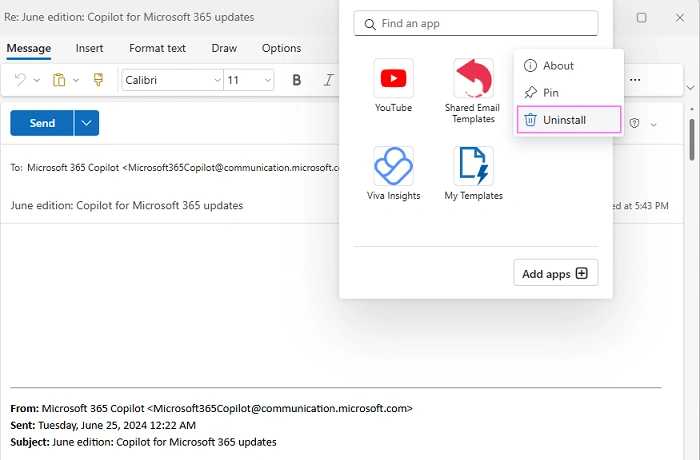Click the Undo icon
The height and width of the screenshot is (460, 700).
pyautogui.click(x=20, y=80)
